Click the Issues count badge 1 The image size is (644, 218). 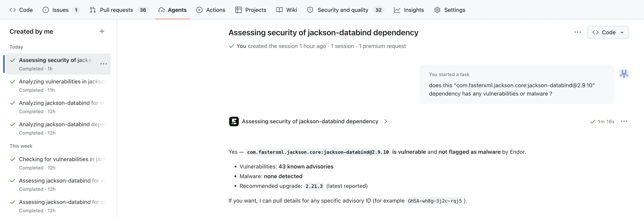click(76, 10)
